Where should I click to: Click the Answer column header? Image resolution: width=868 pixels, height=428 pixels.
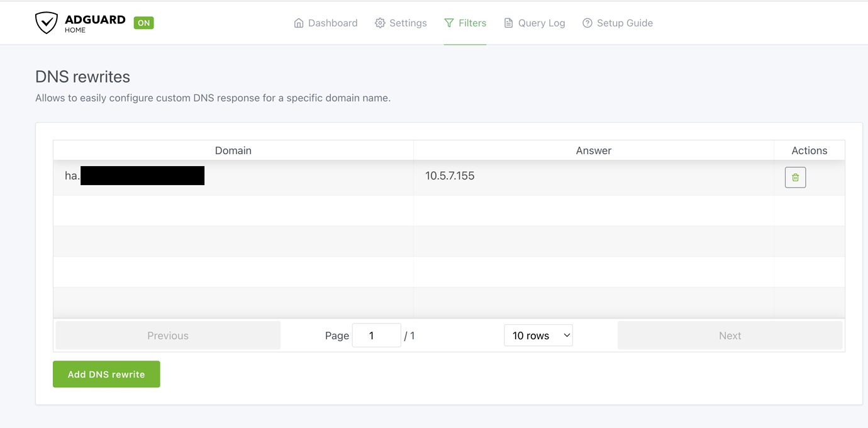pos(593,150)
